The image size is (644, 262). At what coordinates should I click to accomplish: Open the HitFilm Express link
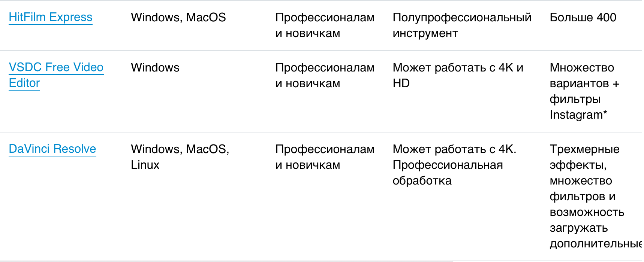[51, 17]
